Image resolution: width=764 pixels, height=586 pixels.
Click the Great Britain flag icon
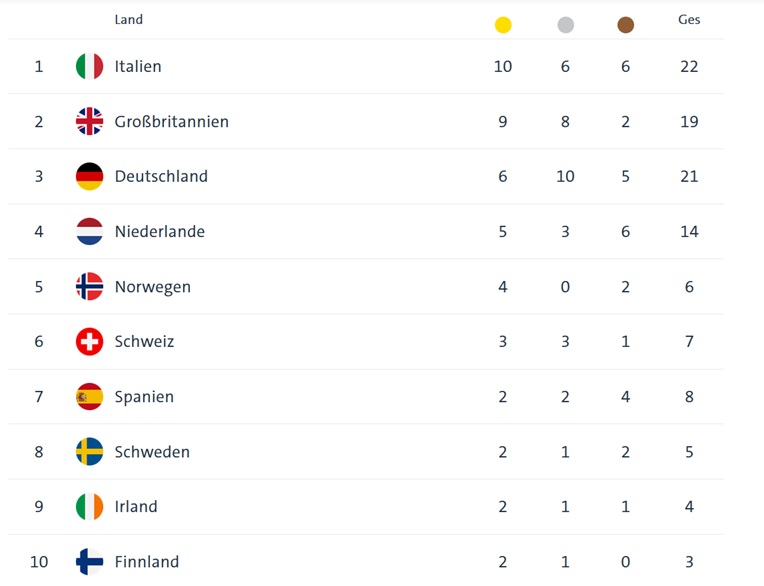[x=90, y=121]
